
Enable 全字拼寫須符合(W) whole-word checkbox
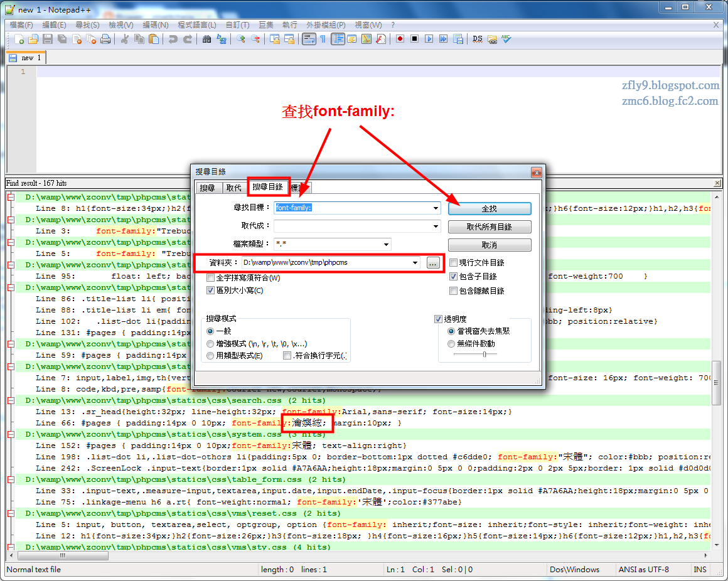pos(210,277)
